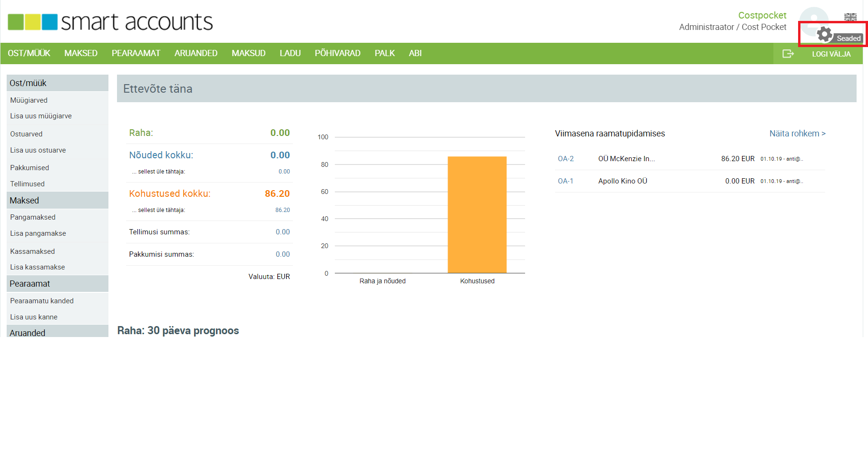Open Tellimused in the sidebar
Screen dimensions: 868x453
click(x=28, y=184)
